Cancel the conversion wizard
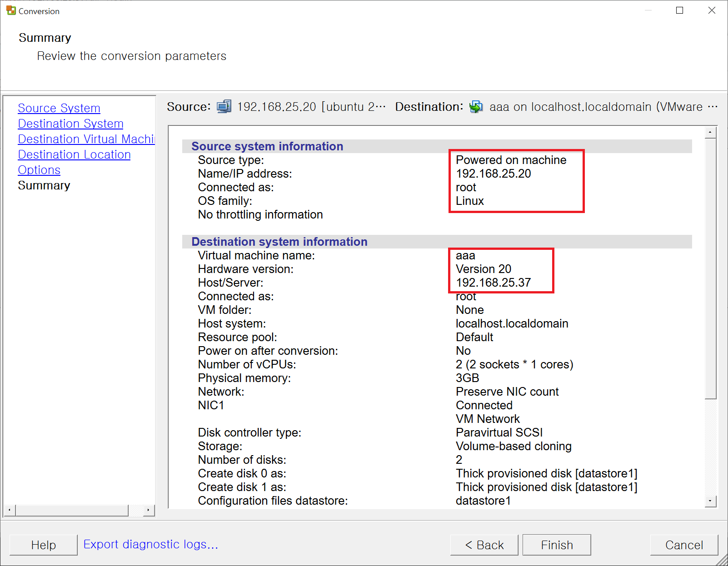The width and height of the screenshot is (728, 566). tap(684, 545)
